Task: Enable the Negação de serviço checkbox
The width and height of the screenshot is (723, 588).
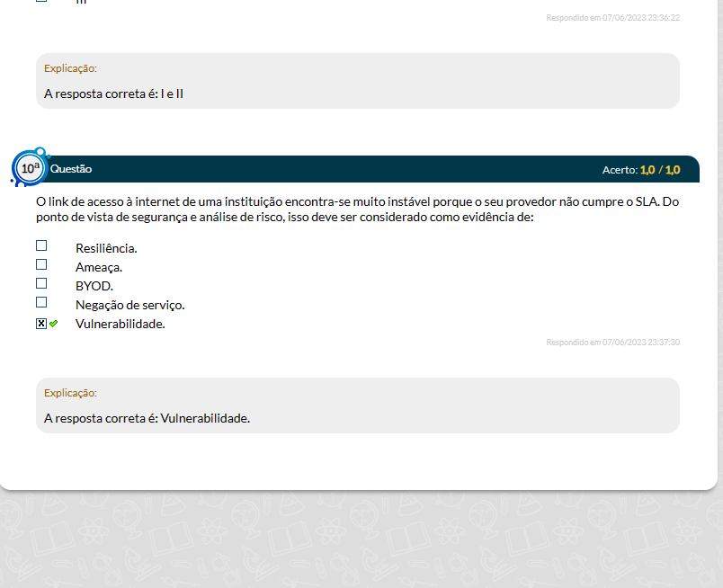Action: [41, 302]
